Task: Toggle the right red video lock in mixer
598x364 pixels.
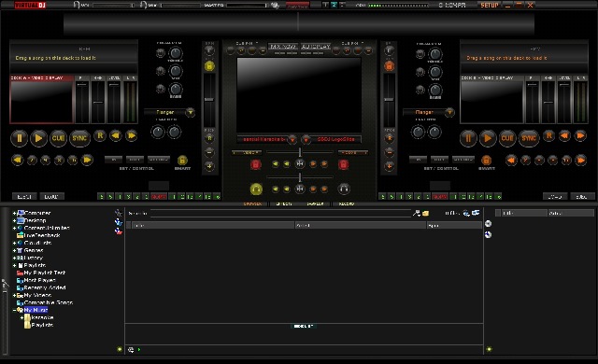Action: click(343, 164)
